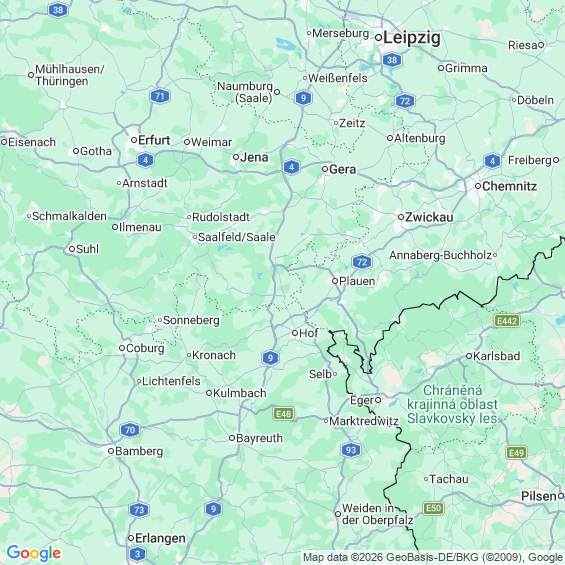This screenshot has width=565, height=565.
Task: Click the A73 highway shield above Erlangen
Action: (139, 510)
